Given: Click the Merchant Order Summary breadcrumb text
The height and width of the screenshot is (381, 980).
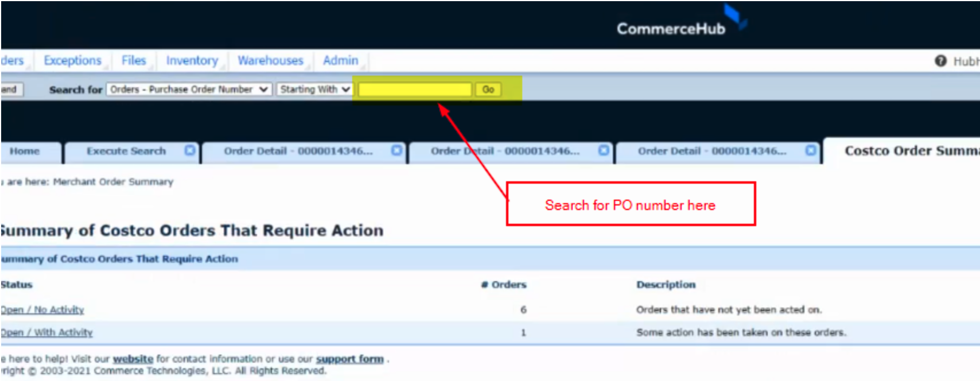Looking at the screenshot, I should [113, 182].
